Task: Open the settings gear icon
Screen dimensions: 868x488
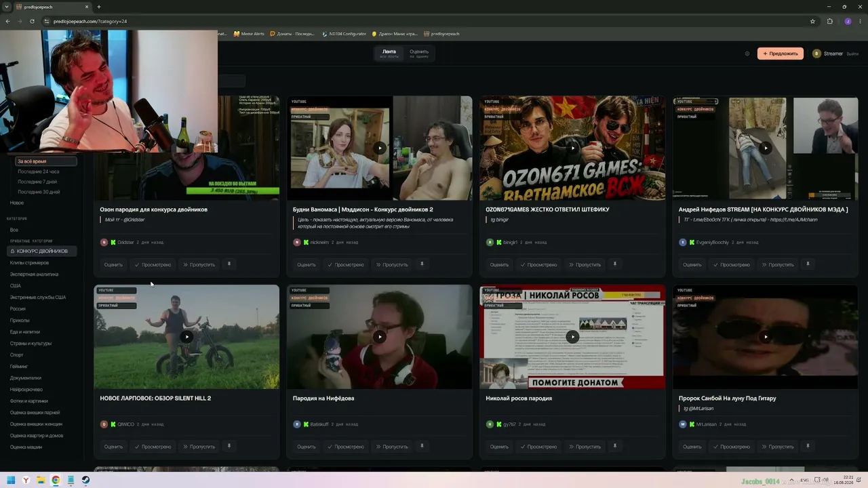Action: click(747, 54)
